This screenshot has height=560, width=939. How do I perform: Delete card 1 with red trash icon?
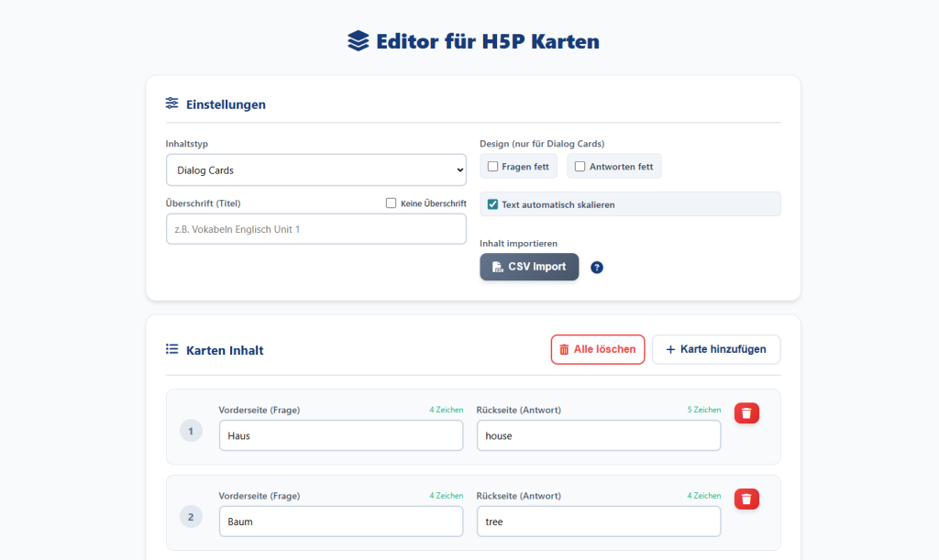(x=746, y=413)
